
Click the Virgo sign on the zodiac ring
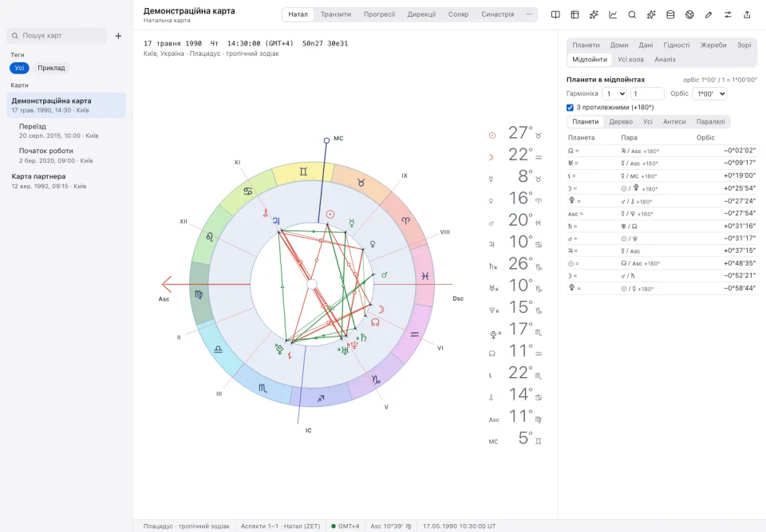[x=199, y=294]
